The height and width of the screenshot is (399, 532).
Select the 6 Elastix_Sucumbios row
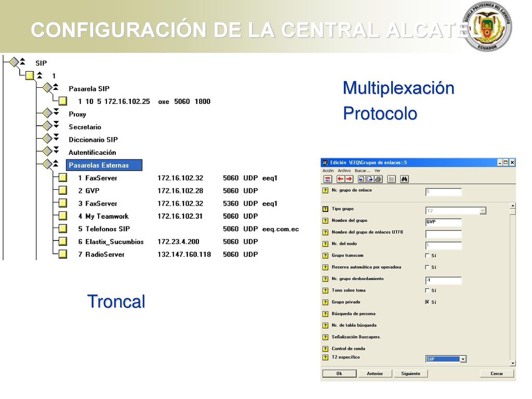click(168, 242)
